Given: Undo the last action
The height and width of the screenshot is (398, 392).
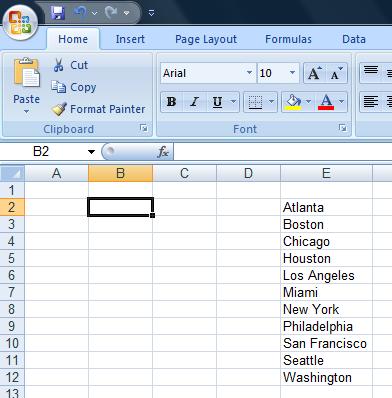Looking at the screenshot, I should click(80, 13).
